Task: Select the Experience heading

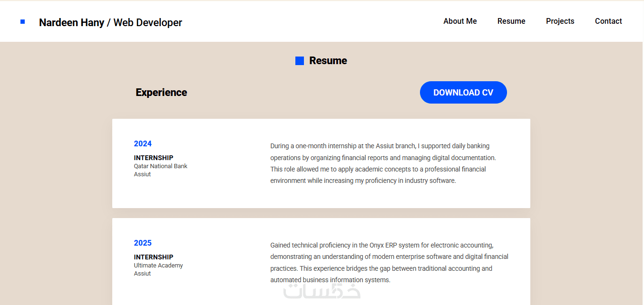Action: pos(161,93)
